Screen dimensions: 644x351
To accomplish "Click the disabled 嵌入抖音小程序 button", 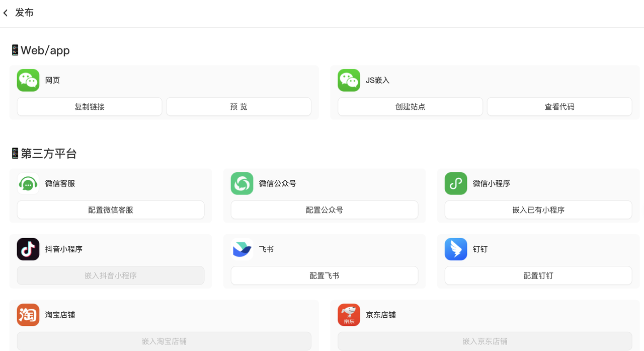I will coord(111,275).
